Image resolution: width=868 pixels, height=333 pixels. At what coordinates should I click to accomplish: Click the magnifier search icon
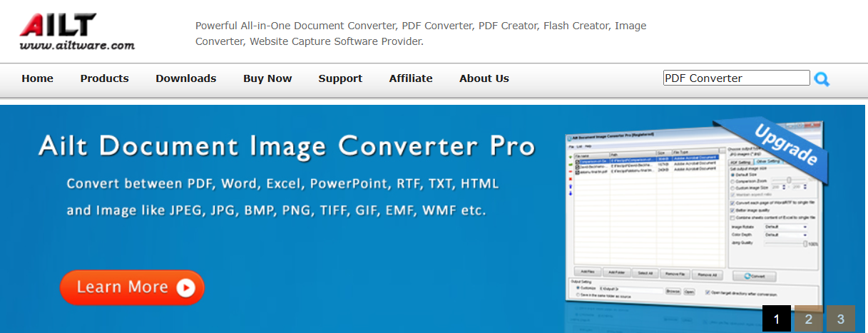[x=822, y=79]
